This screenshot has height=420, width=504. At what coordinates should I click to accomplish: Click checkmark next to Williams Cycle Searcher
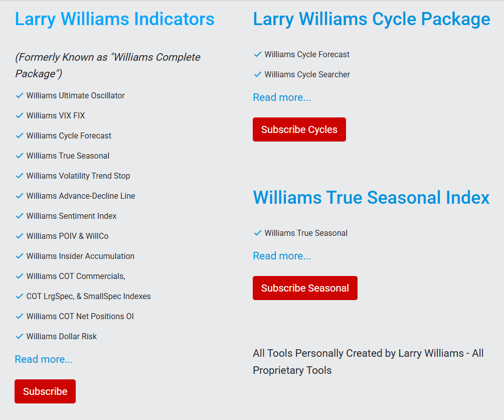(258, 74)
